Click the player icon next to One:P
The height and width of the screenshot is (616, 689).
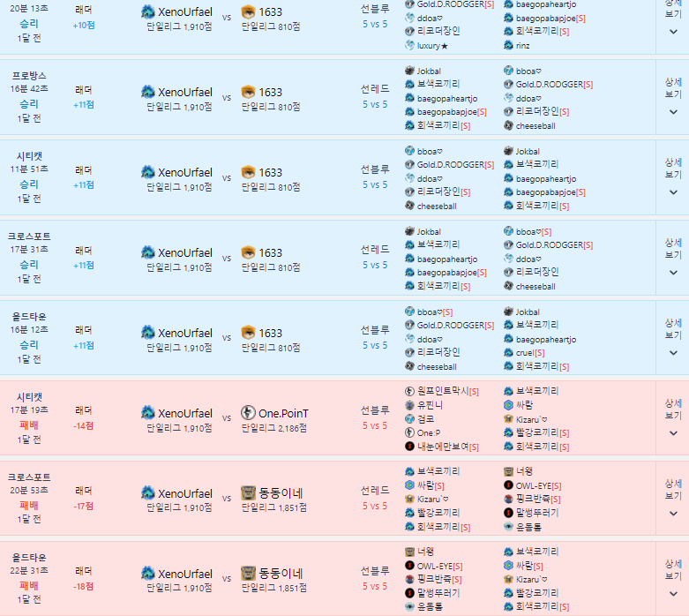point(410,432)
